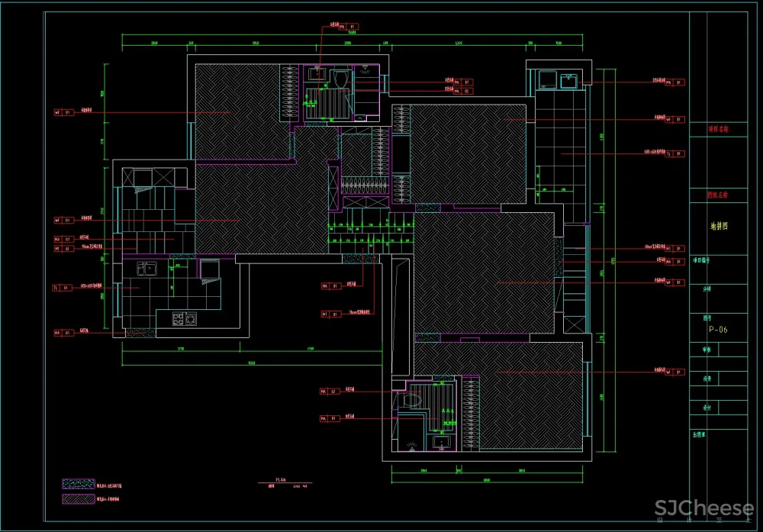The height and width of the screenshot is (532, 763).
Task: Click the dotted-pattern legend swatch at bottom left
Action: pos(79,484)
